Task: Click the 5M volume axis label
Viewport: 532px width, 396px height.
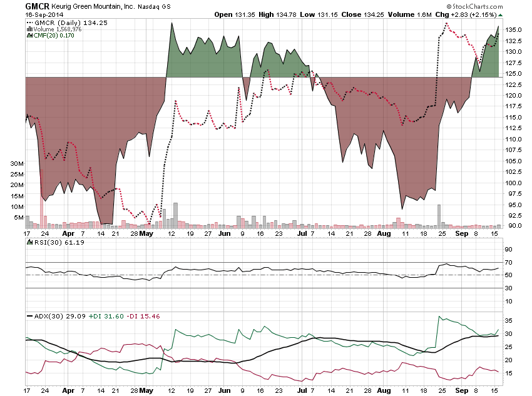Action: 19,217
